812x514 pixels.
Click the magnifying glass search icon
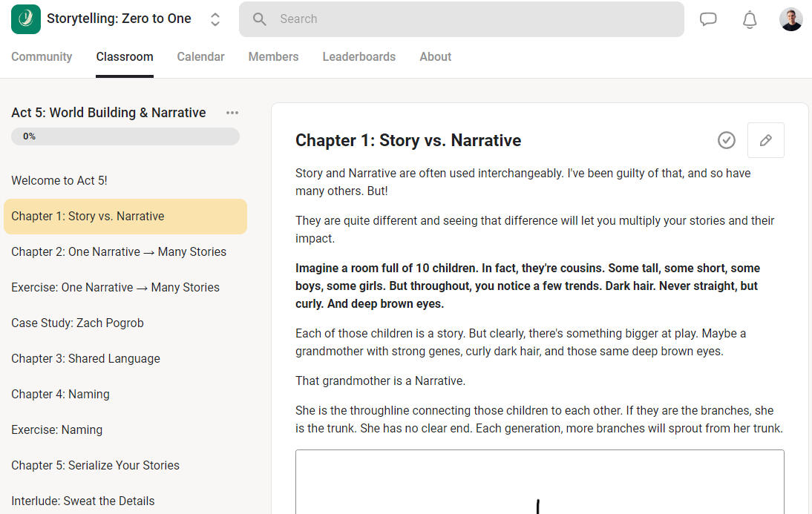pos(260,19)
